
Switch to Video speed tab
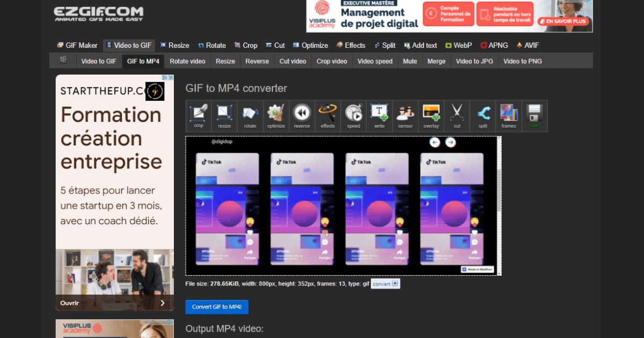point(375,61)
